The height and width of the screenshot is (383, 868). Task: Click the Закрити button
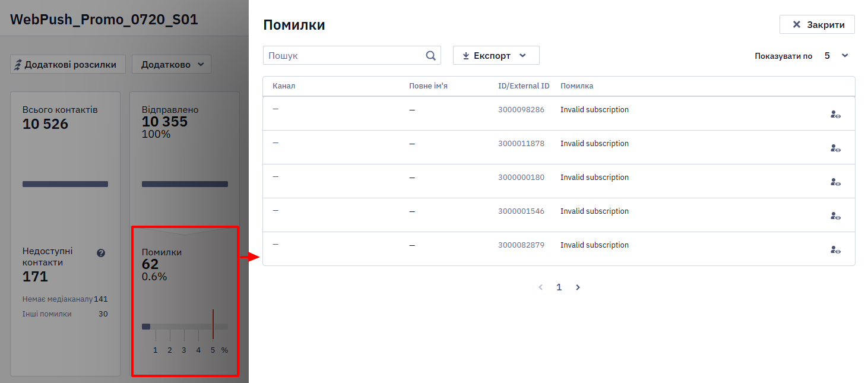click(817, 24)
